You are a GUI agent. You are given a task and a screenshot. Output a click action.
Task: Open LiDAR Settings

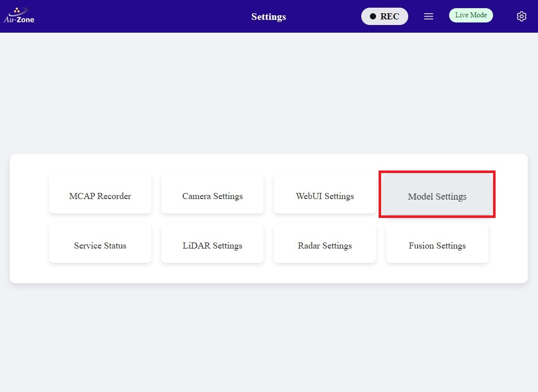tap(213, 246)
